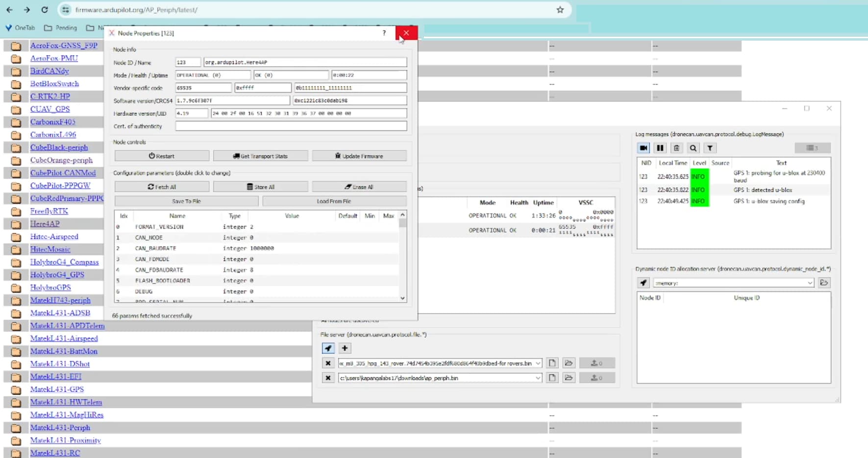Click Erase All parameters button
868x458 pixels.
click(359, 187)
